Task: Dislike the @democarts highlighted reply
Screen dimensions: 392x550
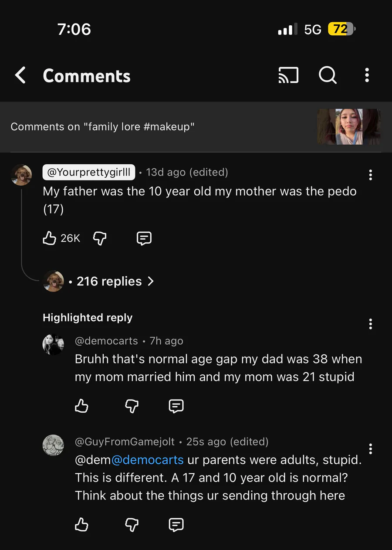Action: 132,406
